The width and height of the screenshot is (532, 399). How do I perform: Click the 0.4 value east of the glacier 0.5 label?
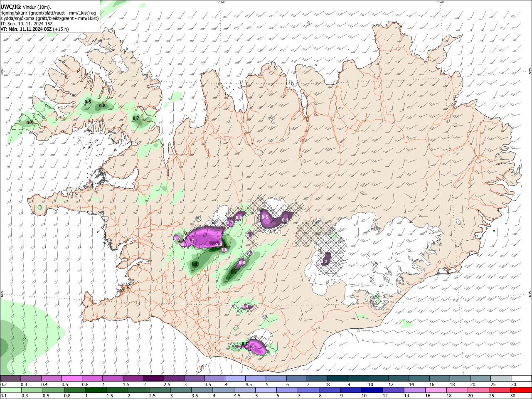[x=285, y=220]
